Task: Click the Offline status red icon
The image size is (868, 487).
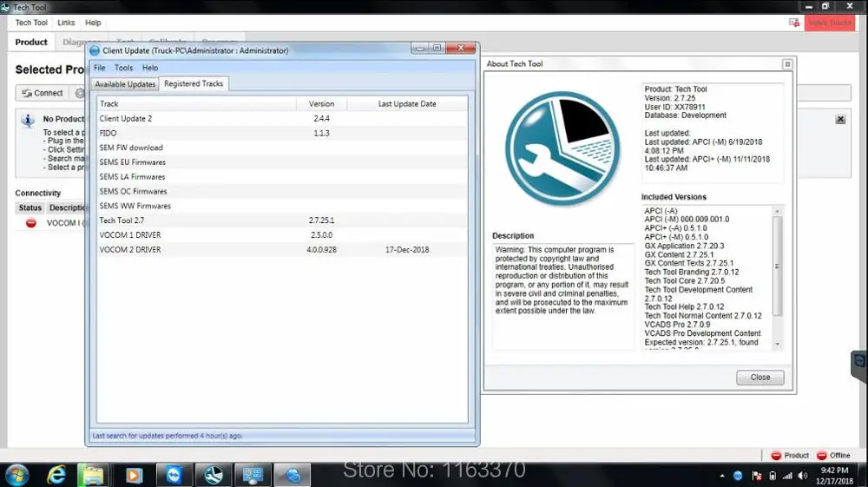Action: [x=821, y=456]
